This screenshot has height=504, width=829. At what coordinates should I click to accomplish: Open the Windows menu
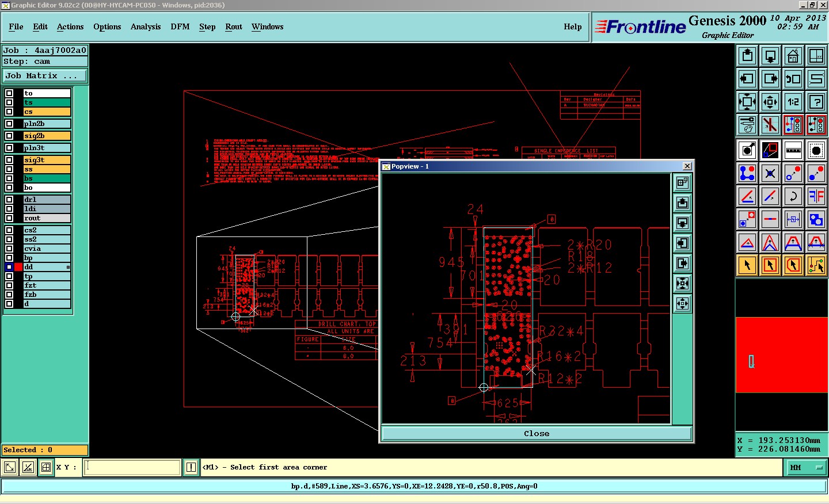pyautogui.click(x=268, y=26)
